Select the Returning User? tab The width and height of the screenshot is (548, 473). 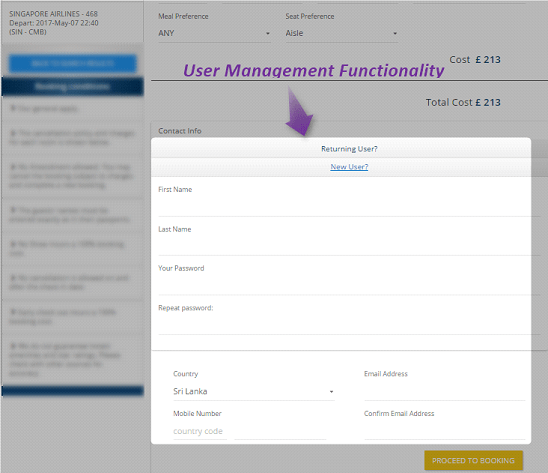pyautogui.click(x=349, y=149)
